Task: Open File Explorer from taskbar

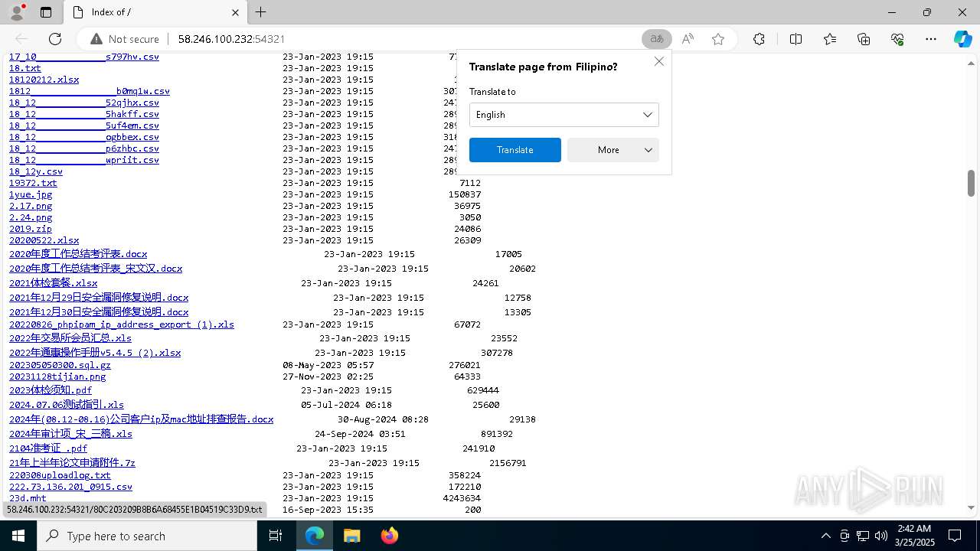Action: point(351,536)
